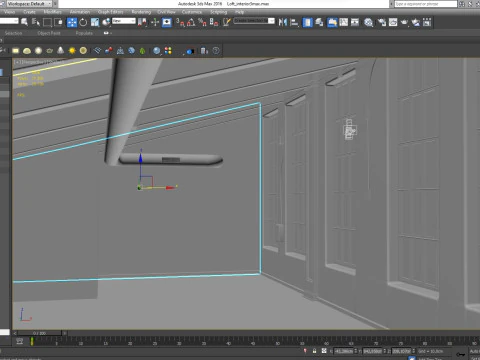This screenshot has width=480, height=360.
Task: Click the sun light icon
Action: click(72, 51)
